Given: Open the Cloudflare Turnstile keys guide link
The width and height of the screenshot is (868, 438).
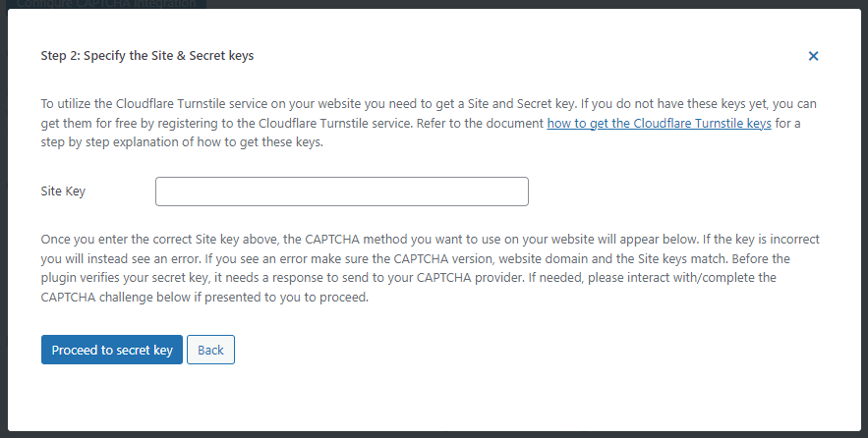Looking at the screenshot, I should [659, 124].
